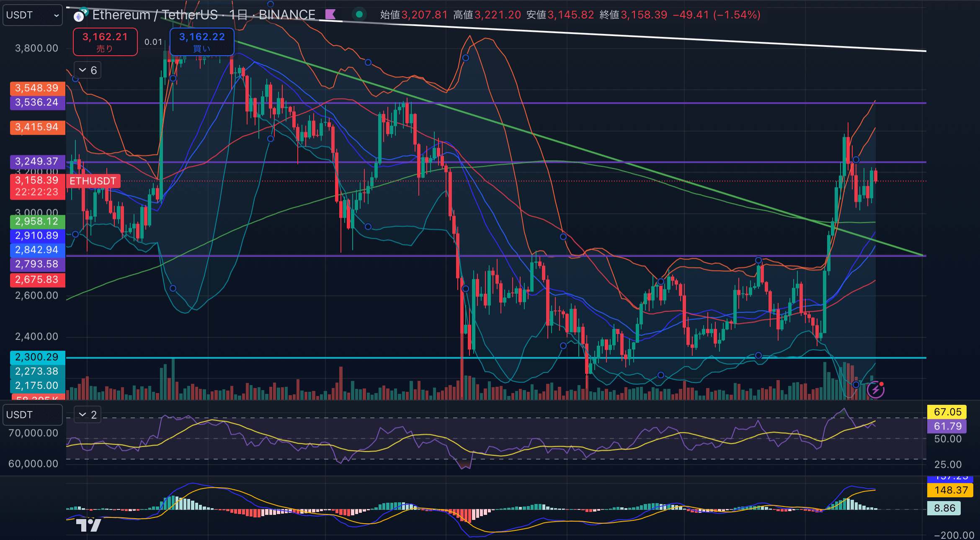Screen dimensions: 980x540
Task: Click the 0.01 spread value
Action: click(153, 42)
